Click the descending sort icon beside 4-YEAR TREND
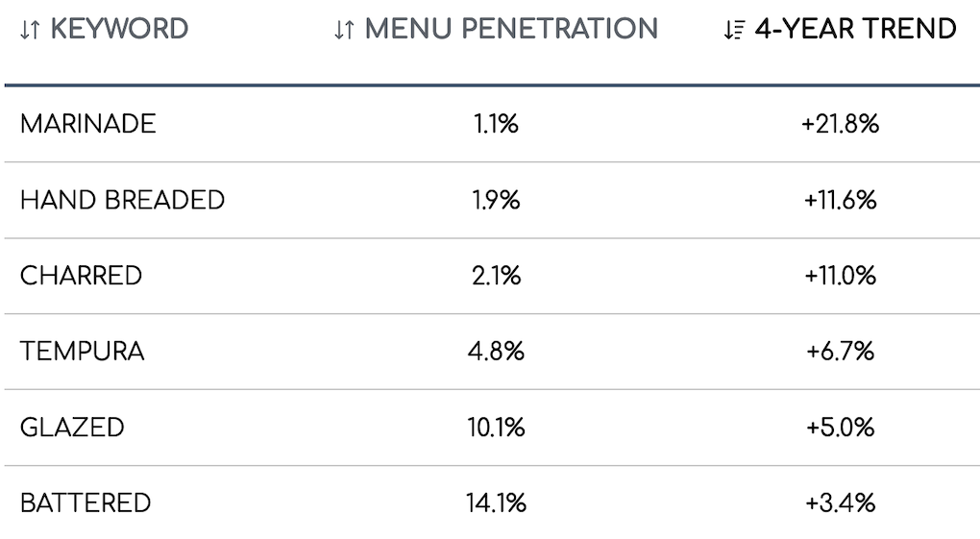Image resolution: width=980 pixels, height=539 pixels. coord(734,30)
